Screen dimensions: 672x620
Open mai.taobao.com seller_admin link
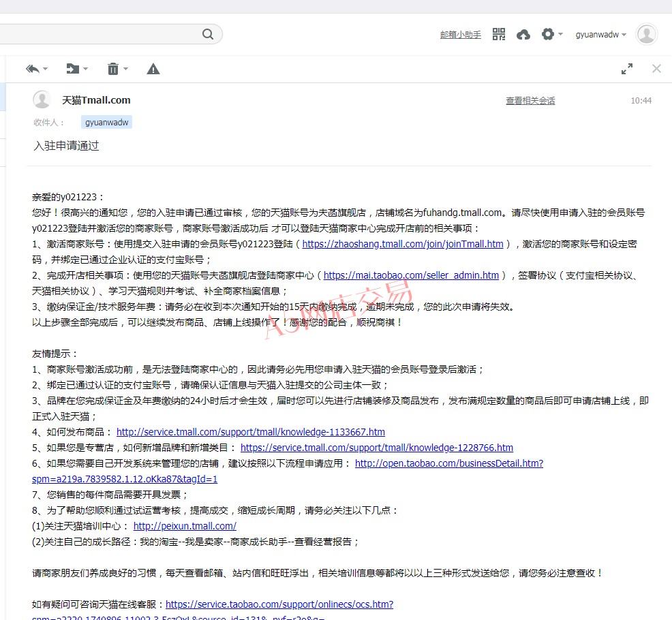[411, 275]
